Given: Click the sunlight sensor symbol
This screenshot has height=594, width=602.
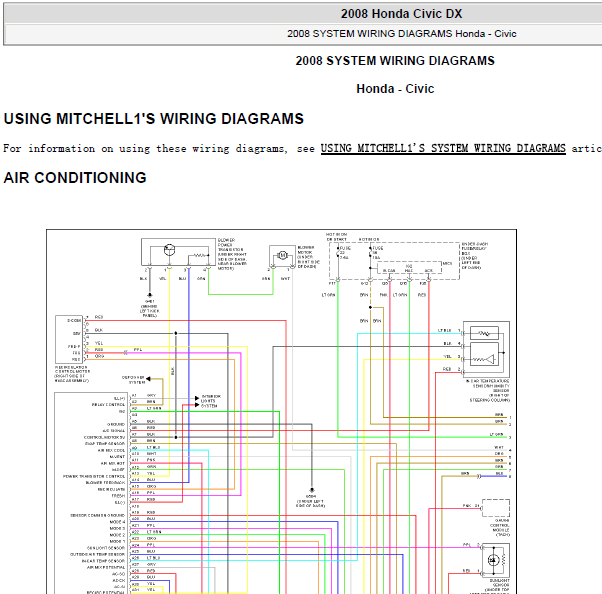Looking at the screenshot, I should [496, 560].
